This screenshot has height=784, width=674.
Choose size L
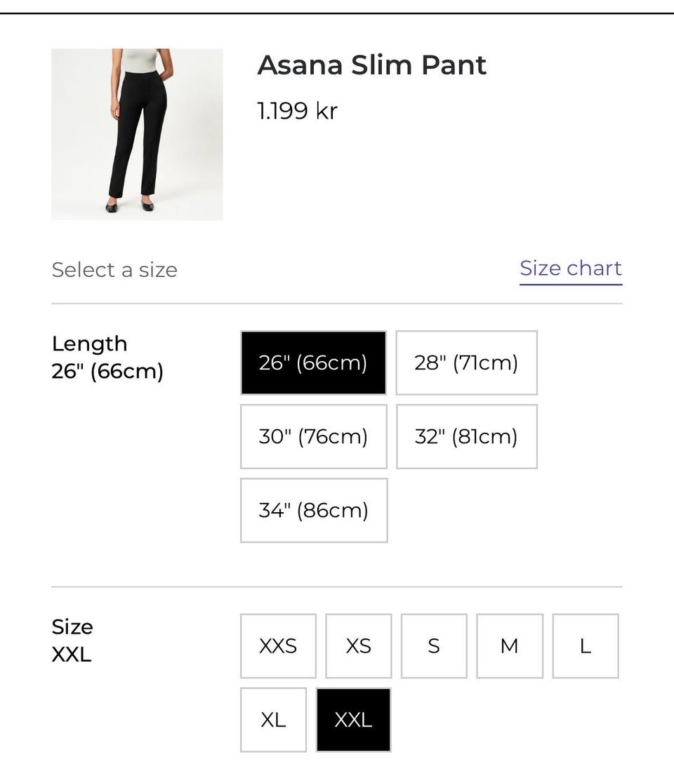(x=585, y=646)
